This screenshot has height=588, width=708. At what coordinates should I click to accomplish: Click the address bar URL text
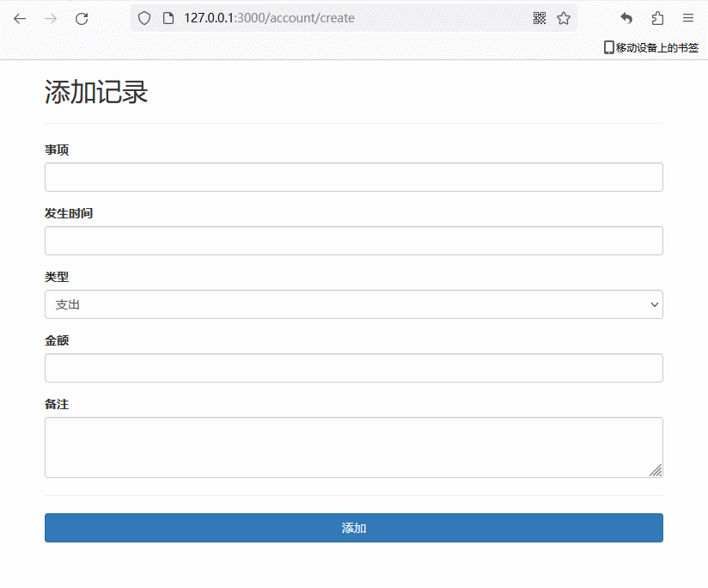tap(269, 18)
